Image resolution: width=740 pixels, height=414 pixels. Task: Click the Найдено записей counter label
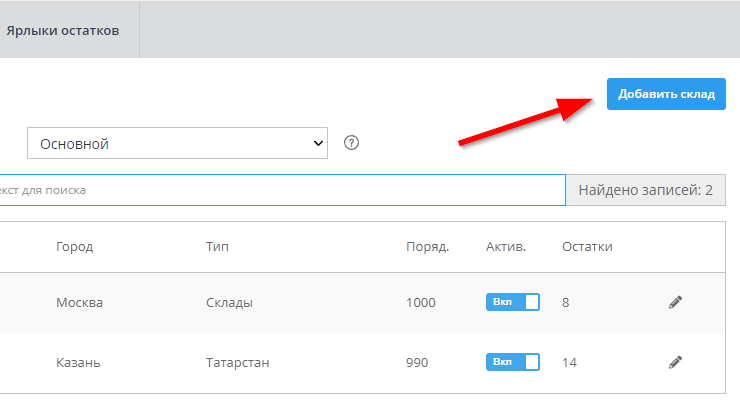(645, 190)
